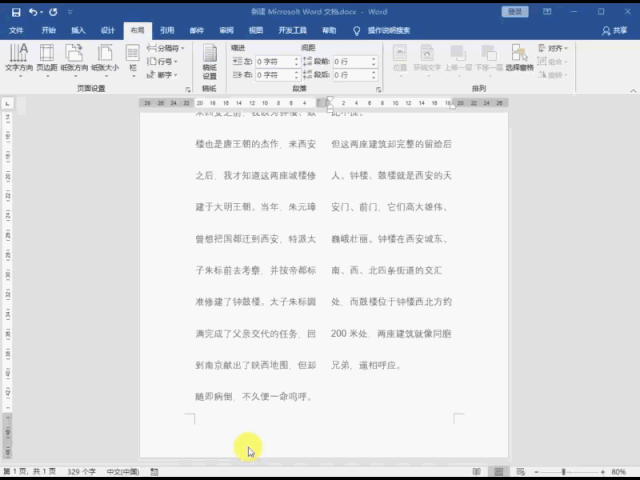Open 页边距 (Margins) menu

(47, 60)
